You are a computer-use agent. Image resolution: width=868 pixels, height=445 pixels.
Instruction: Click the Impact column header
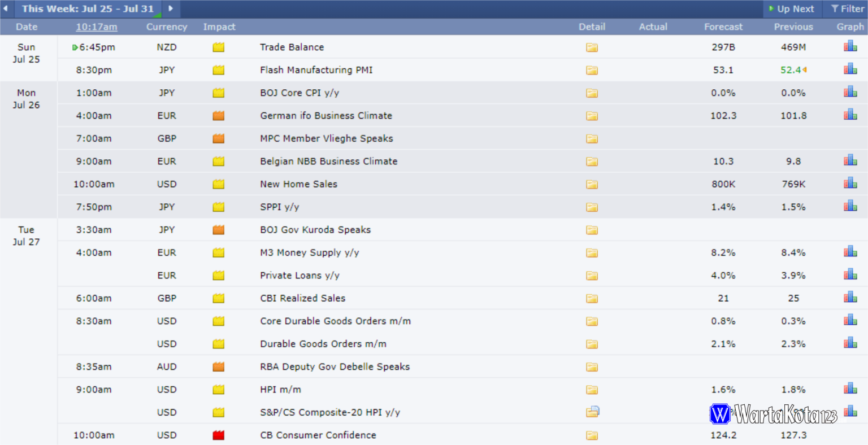[219, 27]
